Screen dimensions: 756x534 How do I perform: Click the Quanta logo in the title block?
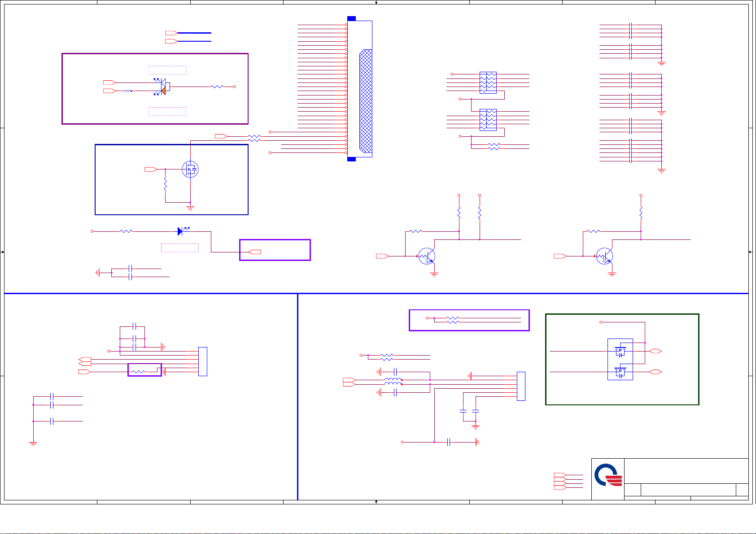pos(608,476)
